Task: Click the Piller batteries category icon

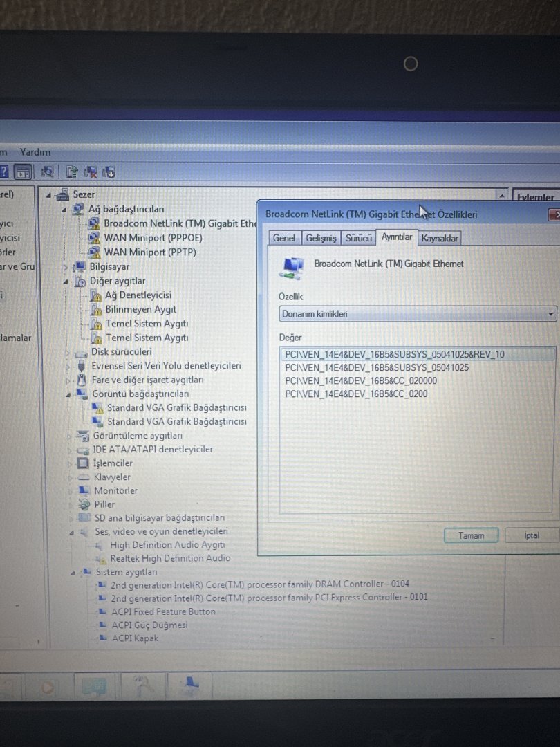Action: point(84,504)
